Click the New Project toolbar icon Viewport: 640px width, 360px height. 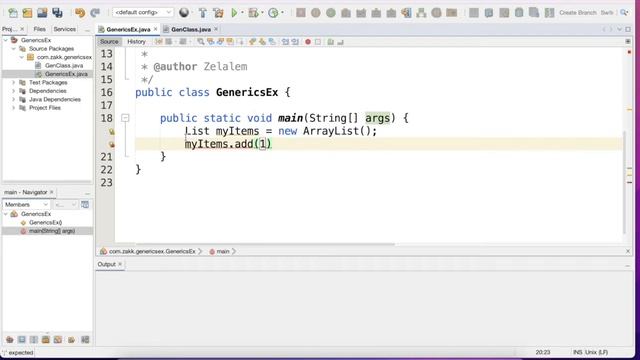[27, 13]
